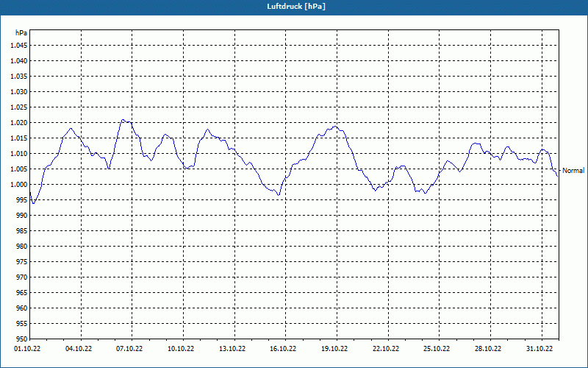Click the 1.030 y-axis value
Viewport: 588px width, 368px height.
click(x=19, y=91)
